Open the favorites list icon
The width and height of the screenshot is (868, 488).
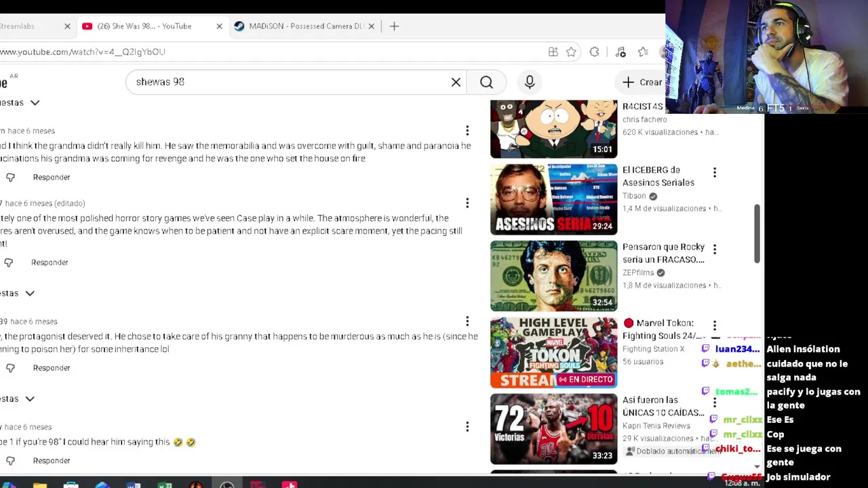(x=643, y=52)
